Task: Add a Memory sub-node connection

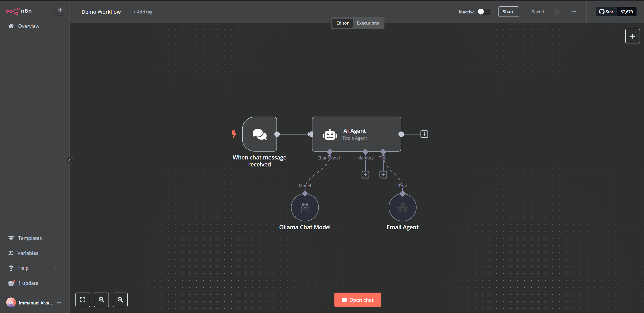Action: click(x=365, y=175)
